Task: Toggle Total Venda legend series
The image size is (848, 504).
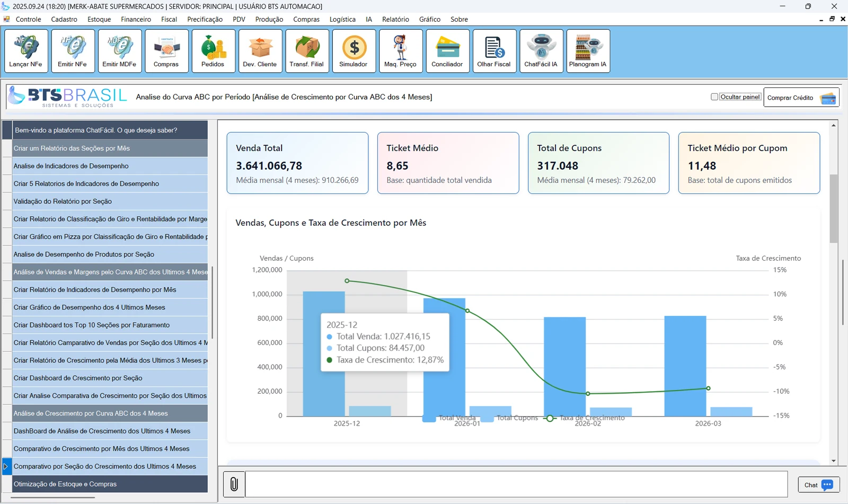Action: point(449,418)
